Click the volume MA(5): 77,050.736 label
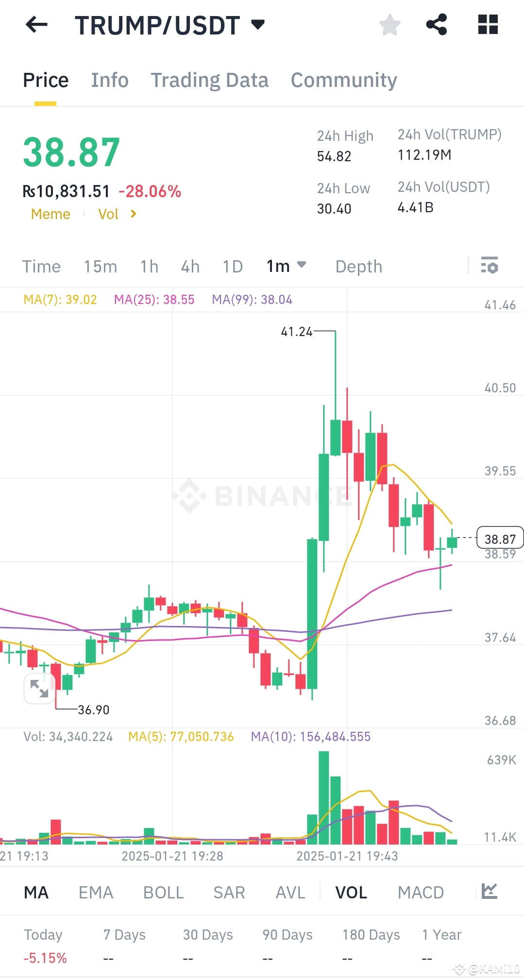This screenshot has width=524, height=980. pos(181,737)
